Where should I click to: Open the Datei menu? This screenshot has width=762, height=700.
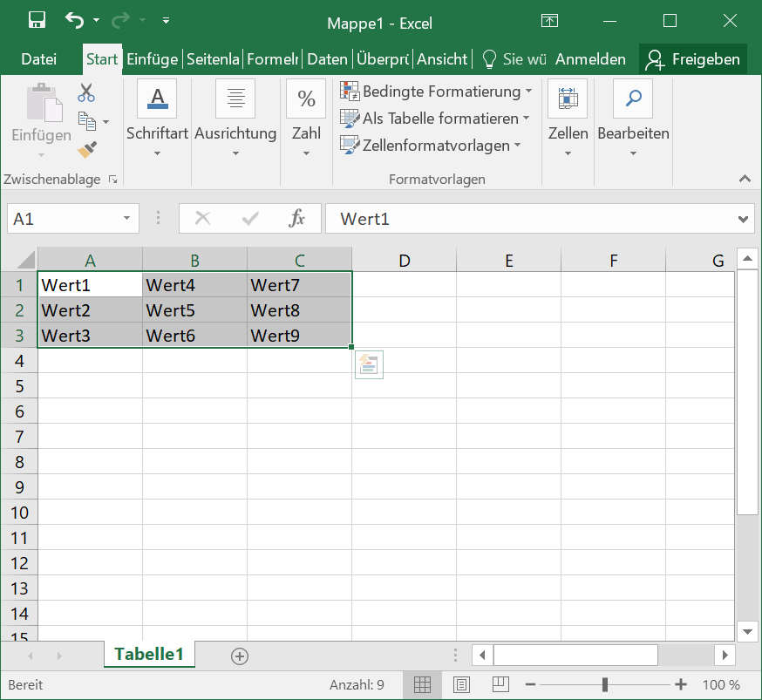pos(39,59)
